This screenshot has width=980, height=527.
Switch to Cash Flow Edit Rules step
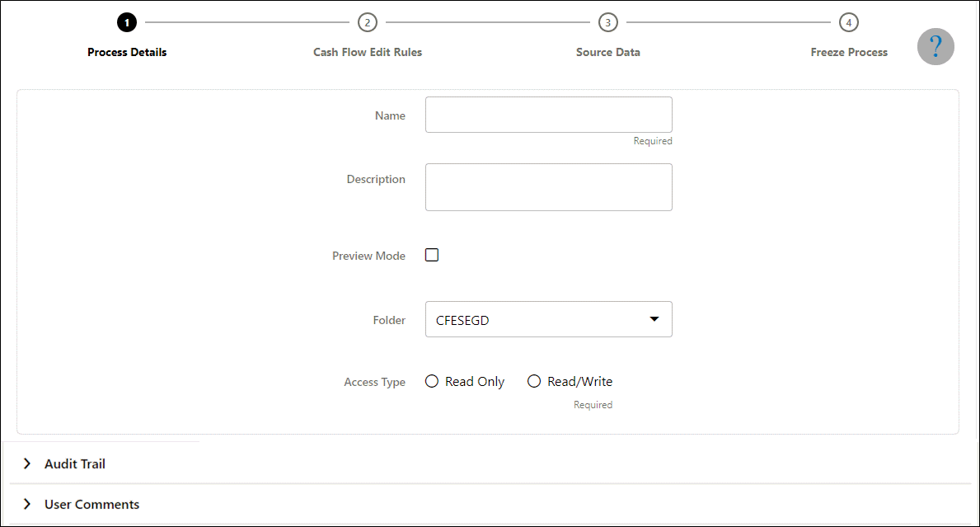(368, 53)
